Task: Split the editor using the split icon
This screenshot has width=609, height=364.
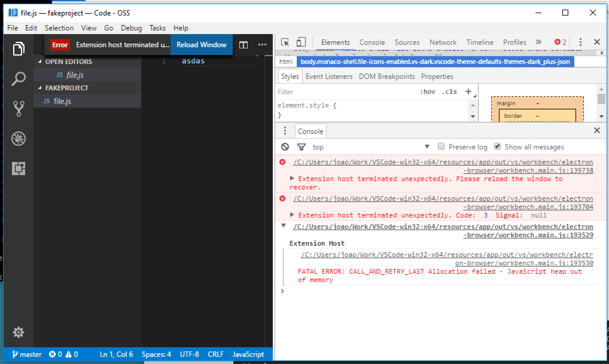Action: coord(243,45)
